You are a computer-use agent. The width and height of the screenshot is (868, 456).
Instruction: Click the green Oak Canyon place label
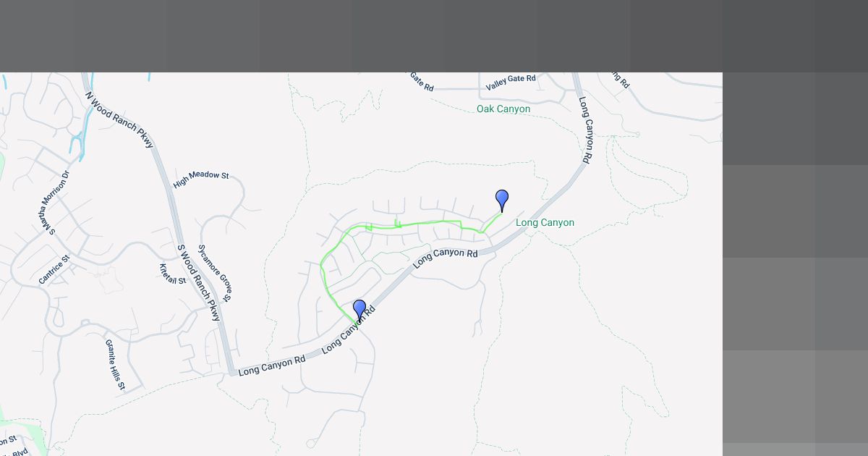point(503,109)
